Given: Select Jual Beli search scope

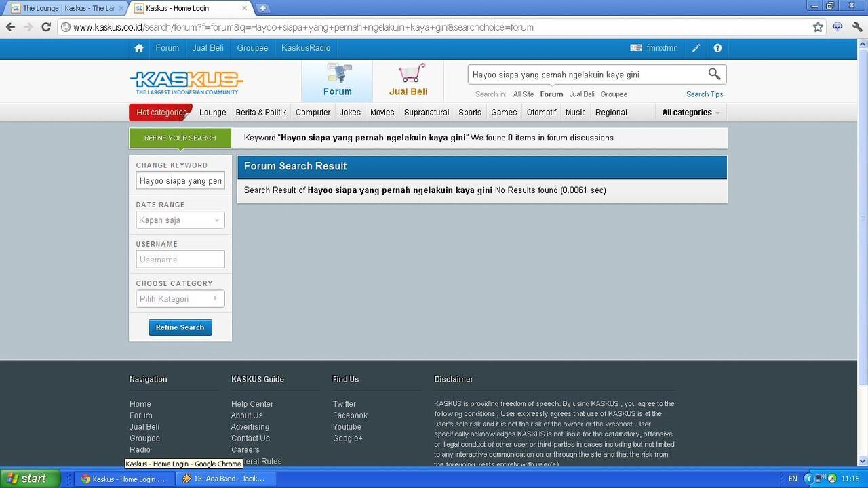Looking at the screenshot, I should pyautogui.click(x=582, y=94).
